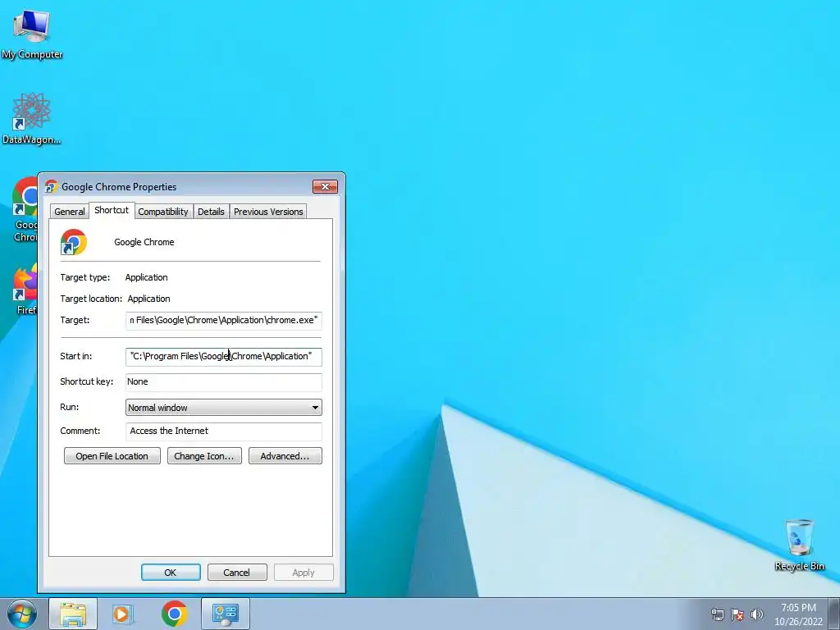840x630 pixels.
Task: Click Show Desktop strip beside clock
Action: (x=834, y=614)
